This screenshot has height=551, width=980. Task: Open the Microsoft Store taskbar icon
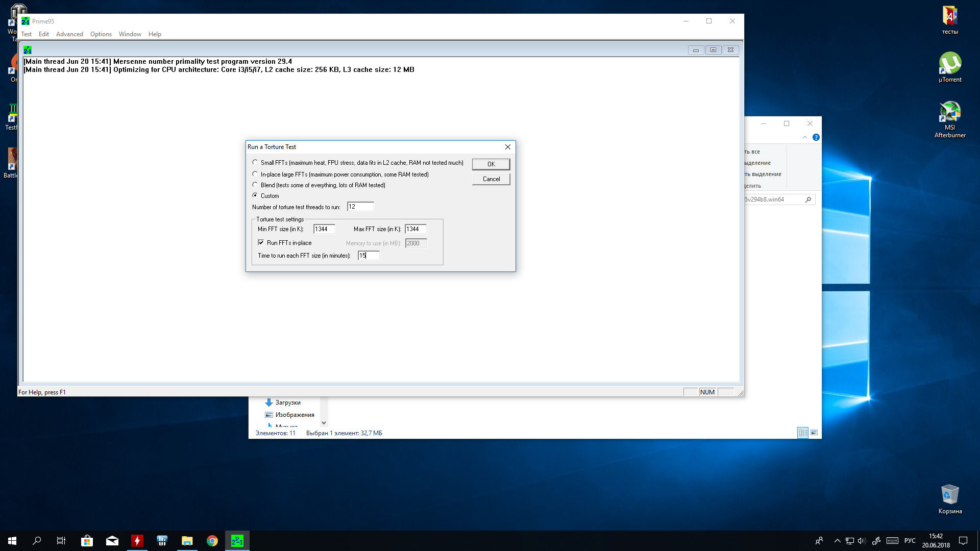coord(87,541)
